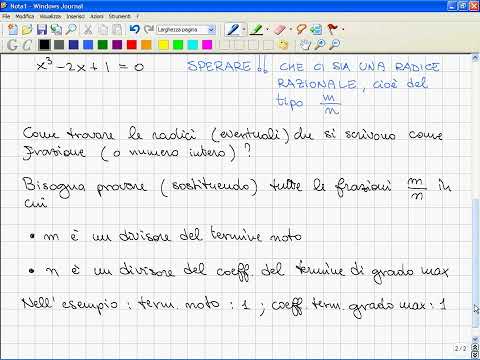
Task: Pick the dark green ink color
Action: (x=103, y=45)
